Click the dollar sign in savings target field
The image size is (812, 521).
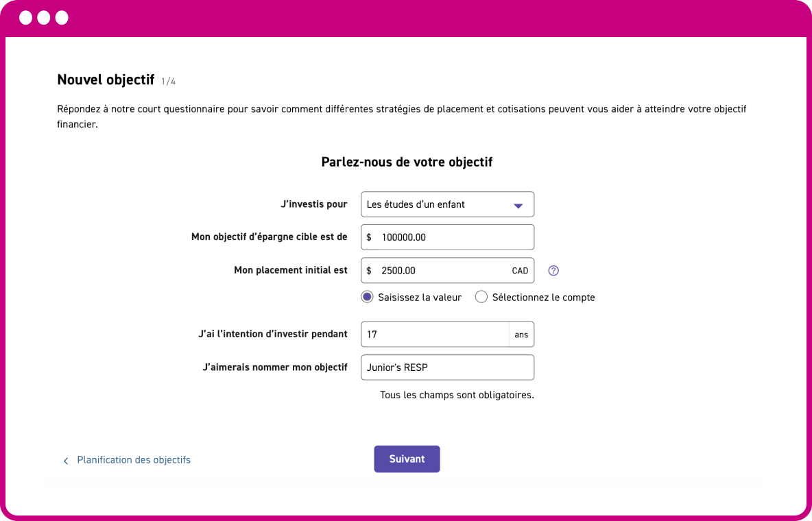[369, 237]
